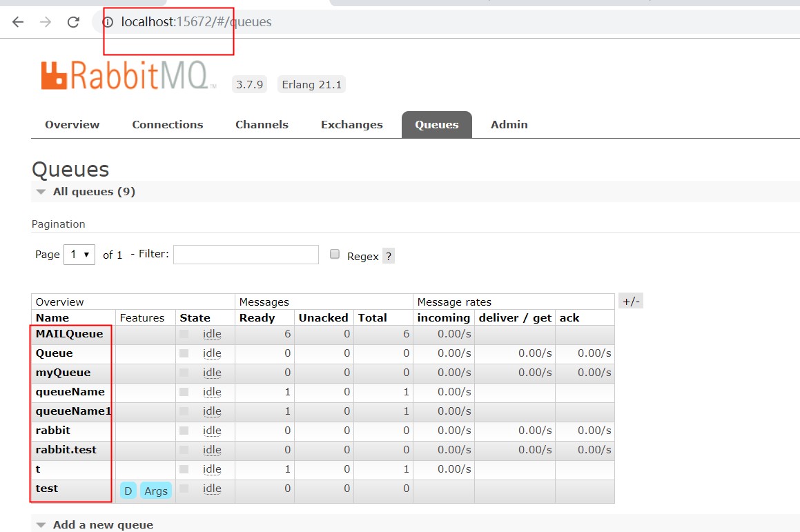This screenshot has height=532, width=800.
Task: Click the idle state of test row
Action: (212, 488)
